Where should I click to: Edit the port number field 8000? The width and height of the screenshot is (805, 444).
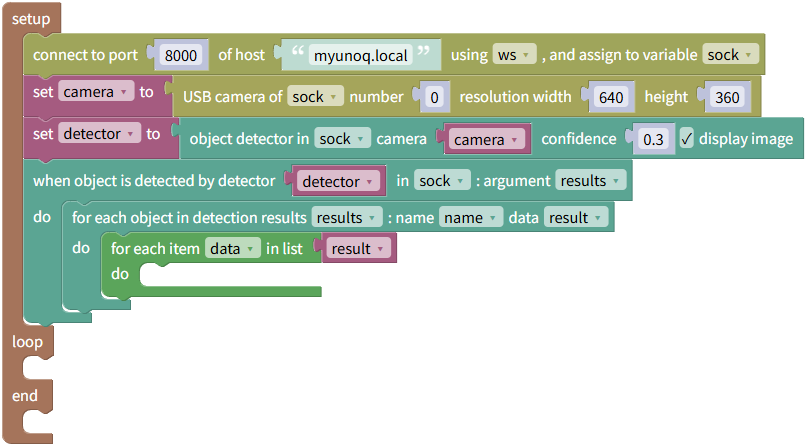pos(181,55)
